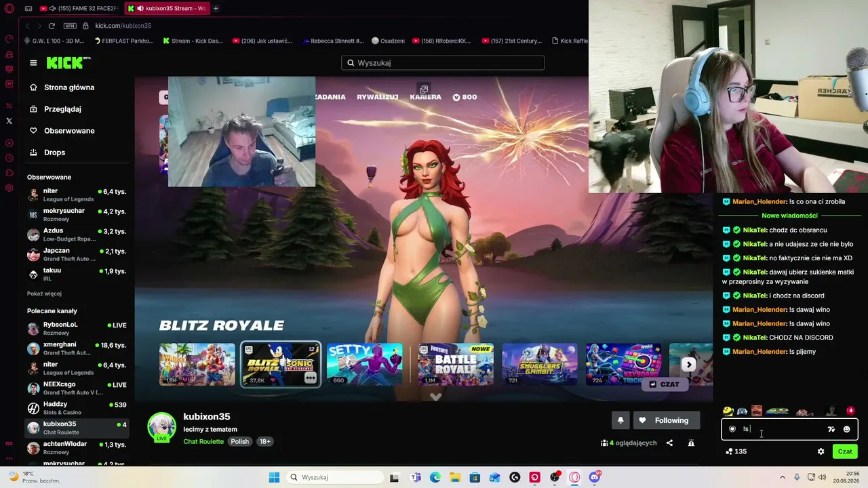Share the stream via share icon
The height and width of the screenshot is (488, 868).
point(669,443)
